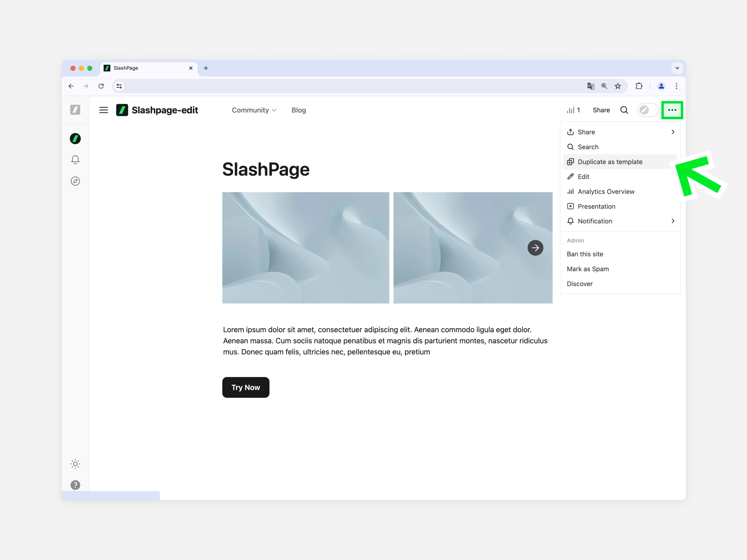This screenshot has height=560, width=747.
Task: Choose Presentation in the dropdown menu
Action: point(596,206)
